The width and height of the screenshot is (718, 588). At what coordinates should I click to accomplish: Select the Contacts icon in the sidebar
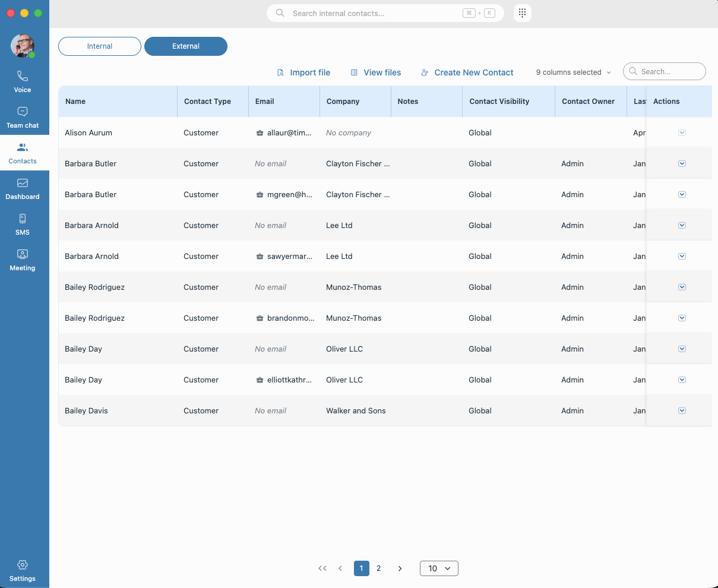coord(22,153)
